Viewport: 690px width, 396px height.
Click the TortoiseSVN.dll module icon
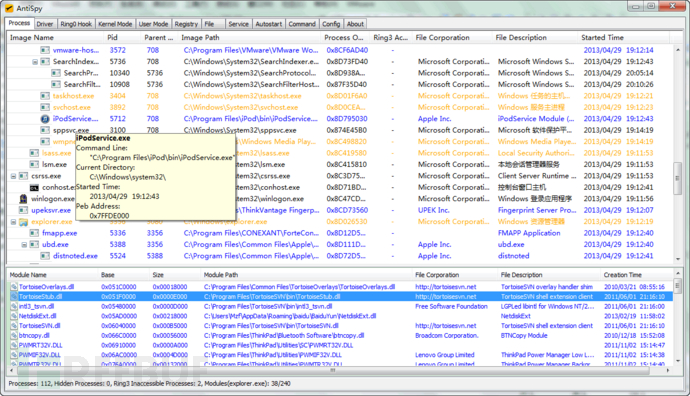pos(14,326)
